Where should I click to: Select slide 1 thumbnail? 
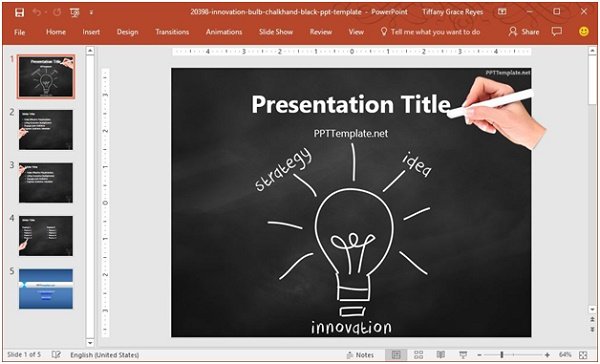click(x=46, y=77)
